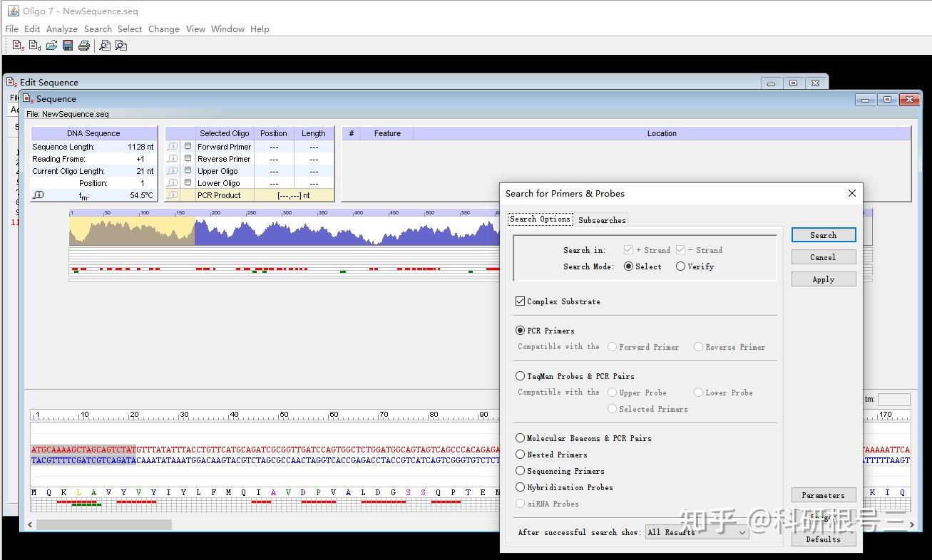
Task: Choose the Hybridization Probes radio option
Action: [520, 487]
